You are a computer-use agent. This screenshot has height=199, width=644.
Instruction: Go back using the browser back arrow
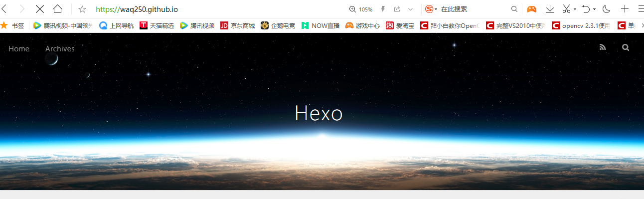4,9
